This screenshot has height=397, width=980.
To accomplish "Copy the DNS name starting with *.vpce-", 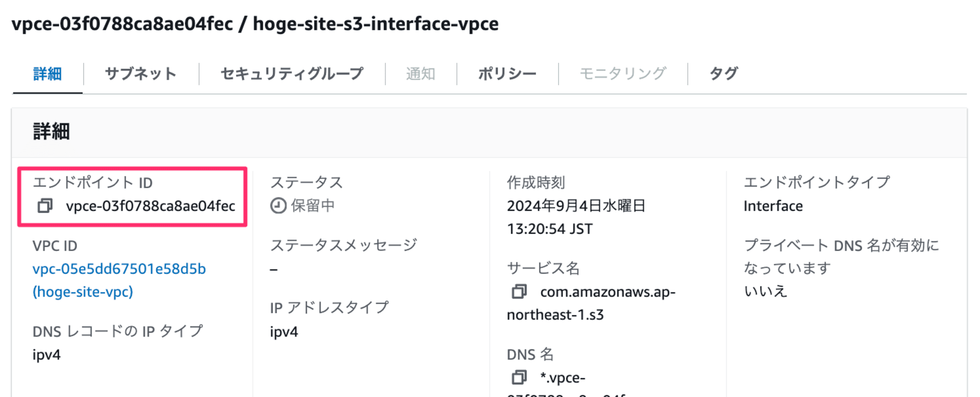I will (519, 377).
